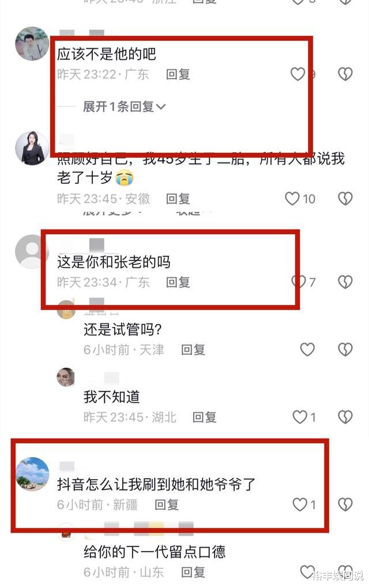Dislike the Xinjiang comment about 抖音
This screenshot has width=369, height=588.
click(345, 504)
